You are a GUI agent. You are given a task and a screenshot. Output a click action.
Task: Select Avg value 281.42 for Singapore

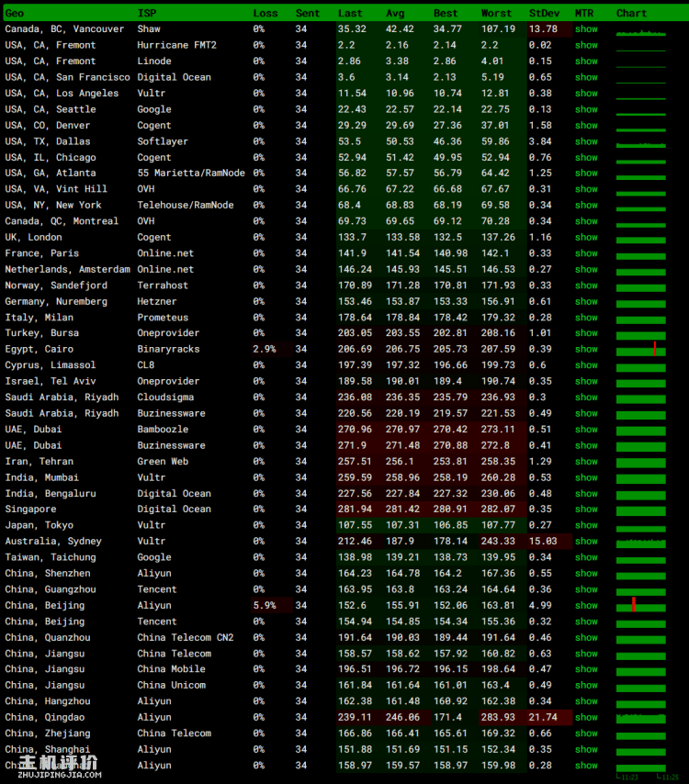click(x=402, y=509)
